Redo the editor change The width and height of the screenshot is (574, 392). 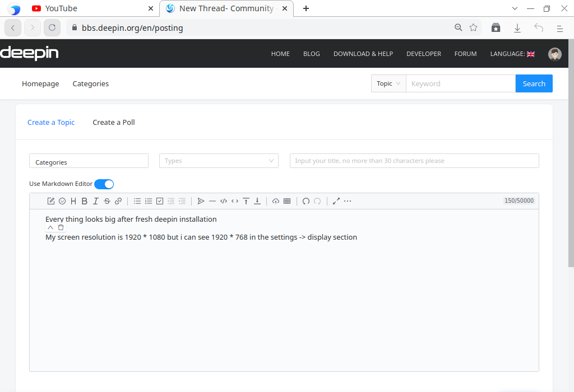coord(317,201)
